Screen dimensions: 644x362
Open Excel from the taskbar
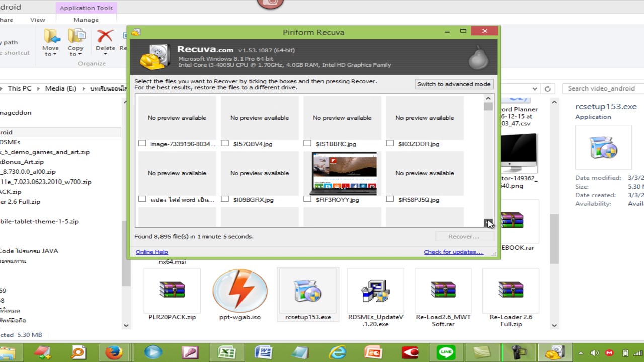[226, 352]
